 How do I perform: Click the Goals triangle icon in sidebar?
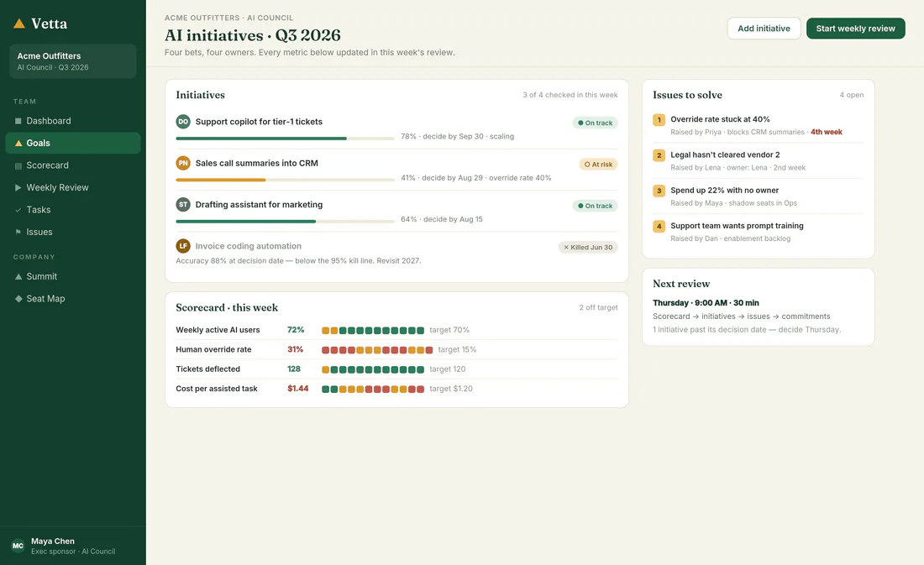(x=18, y=144)
